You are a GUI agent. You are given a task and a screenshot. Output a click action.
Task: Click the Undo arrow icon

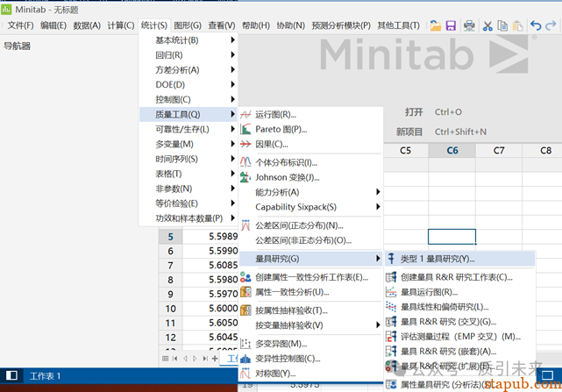pyautogui.click(x=537, y=26)
